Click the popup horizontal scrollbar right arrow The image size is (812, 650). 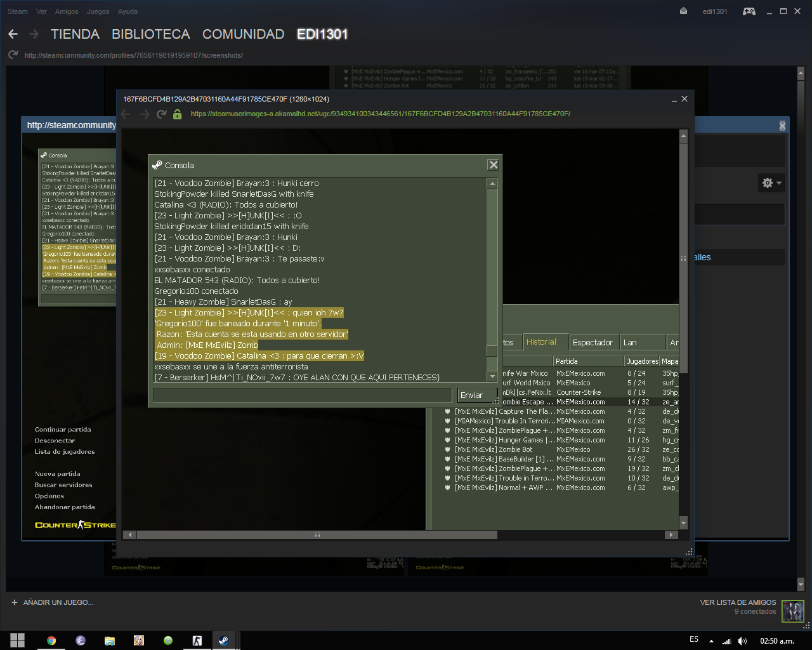pos(671,534)
